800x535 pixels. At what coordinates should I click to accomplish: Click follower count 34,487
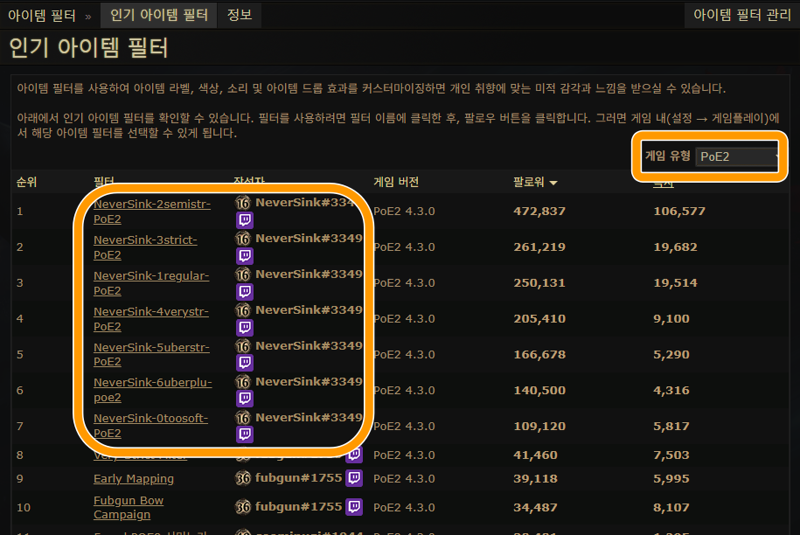tap(535, 507)
